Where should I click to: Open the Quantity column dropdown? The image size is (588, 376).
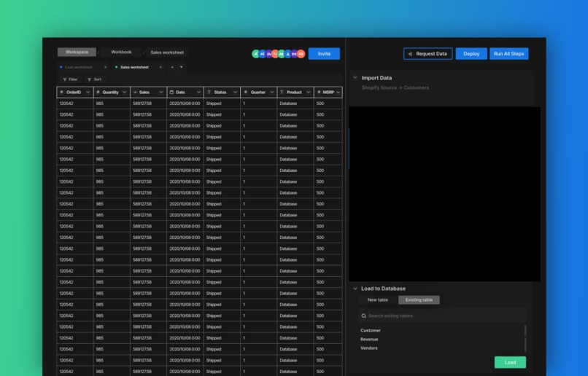(x=125, y=92)
